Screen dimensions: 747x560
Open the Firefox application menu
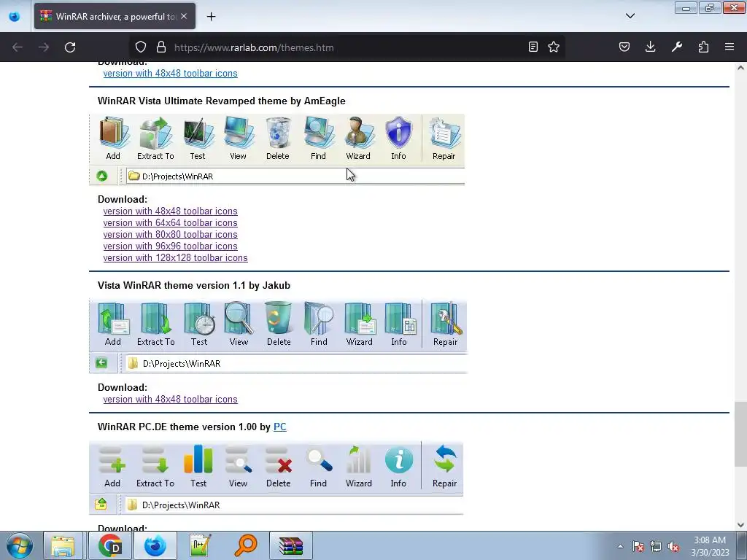click(729, 47)
